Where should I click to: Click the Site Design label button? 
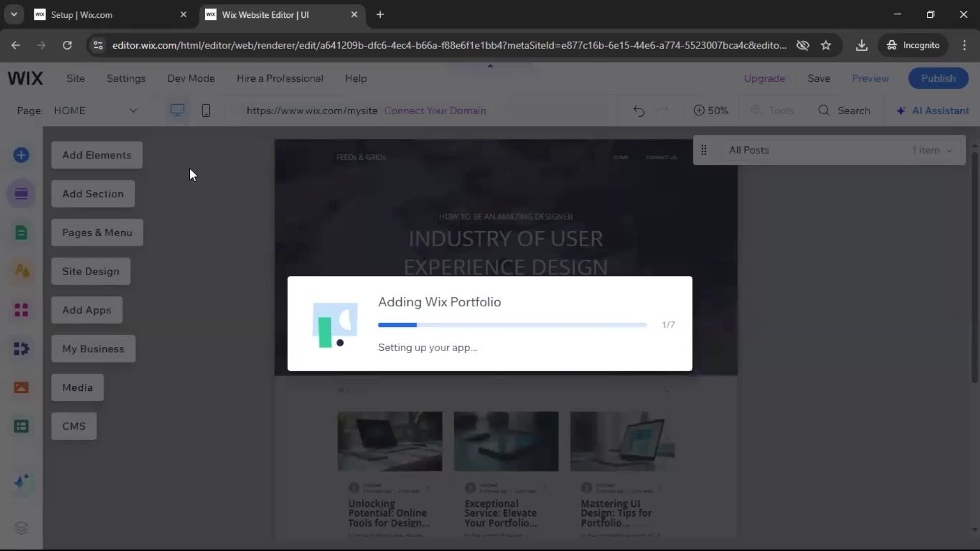[x=91, y=271]
